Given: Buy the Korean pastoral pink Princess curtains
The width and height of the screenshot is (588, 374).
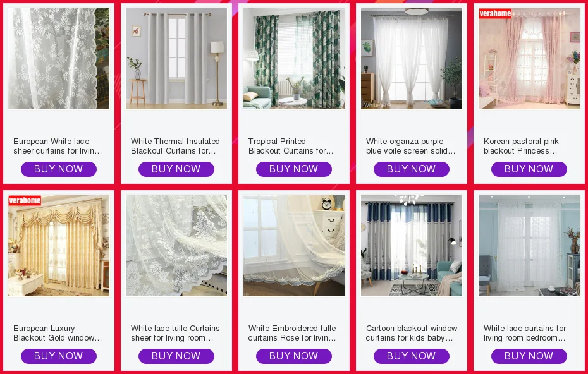Looking at the screenshot, I should click(x=529, y=169).
